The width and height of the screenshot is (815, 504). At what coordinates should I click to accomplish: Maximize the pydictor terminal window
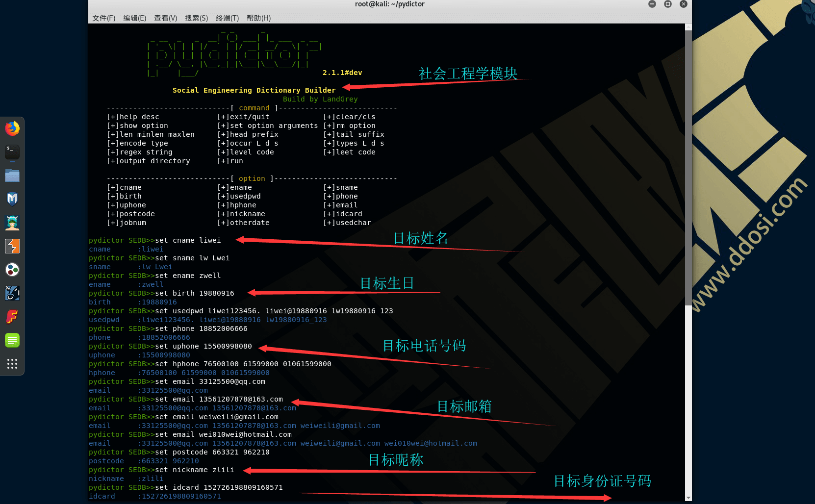coord(668,4)
